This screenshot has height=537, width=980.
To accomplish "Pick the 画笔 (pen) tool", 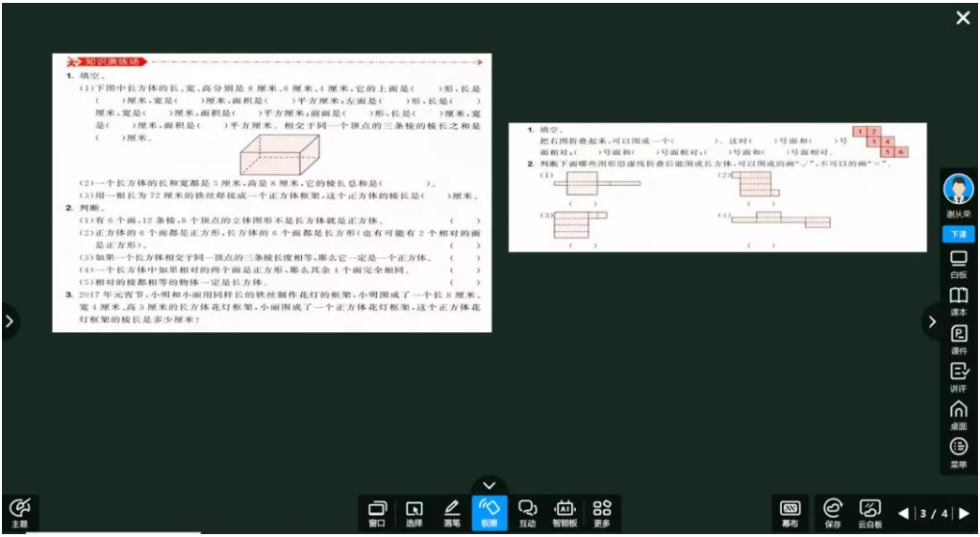I will tap(452, 512).
